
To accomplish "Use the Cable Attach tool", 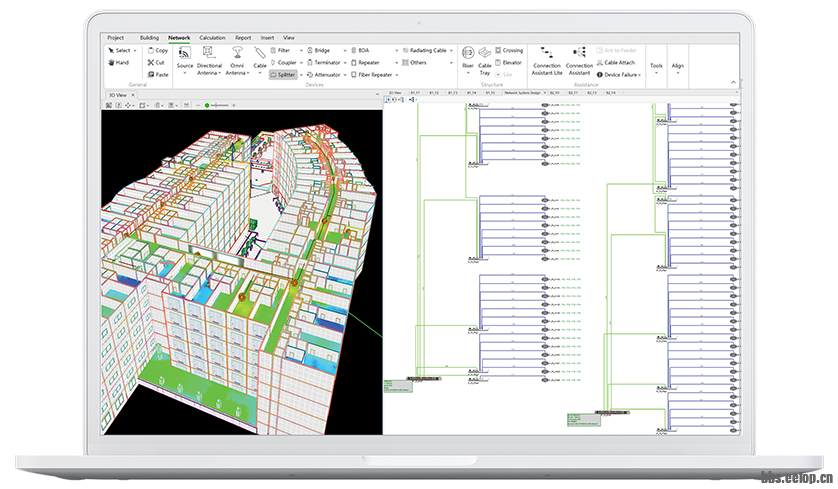I will pos(616,63).
